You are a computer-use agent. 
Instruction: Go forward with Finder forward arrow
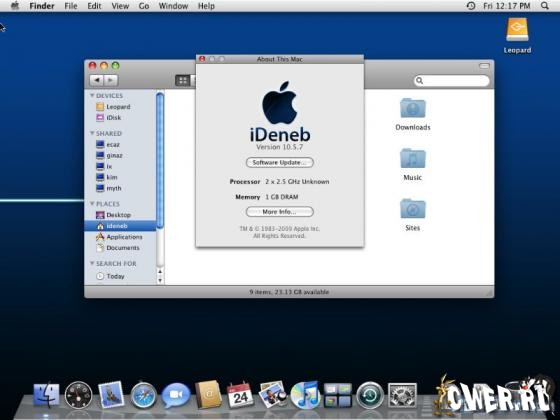click(111, 80)
